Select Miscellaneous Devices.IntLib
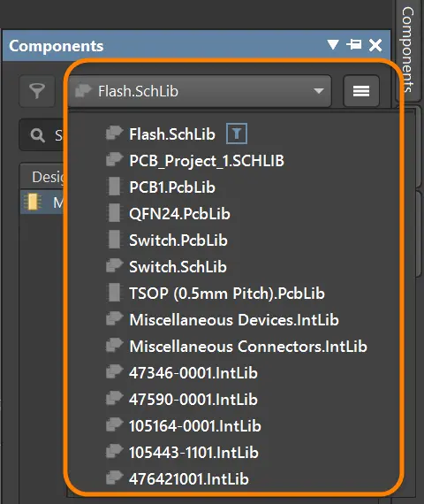The image size is (424, 504). 234,320
